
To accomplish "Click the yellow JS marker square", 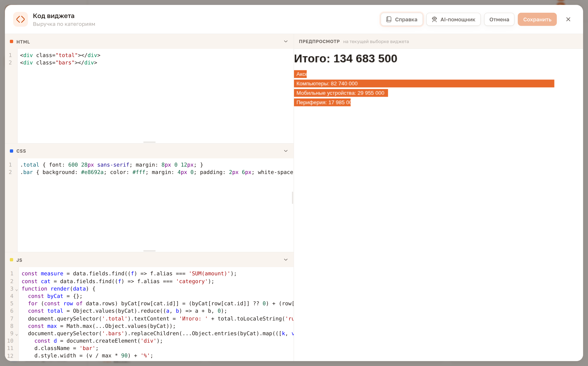I will pos(11,260).
